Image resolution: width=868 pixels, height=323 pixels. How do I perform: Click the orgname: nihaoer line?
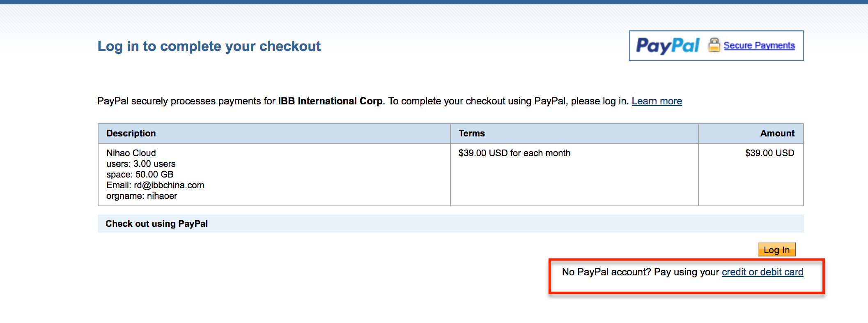(x=142, y=196)
